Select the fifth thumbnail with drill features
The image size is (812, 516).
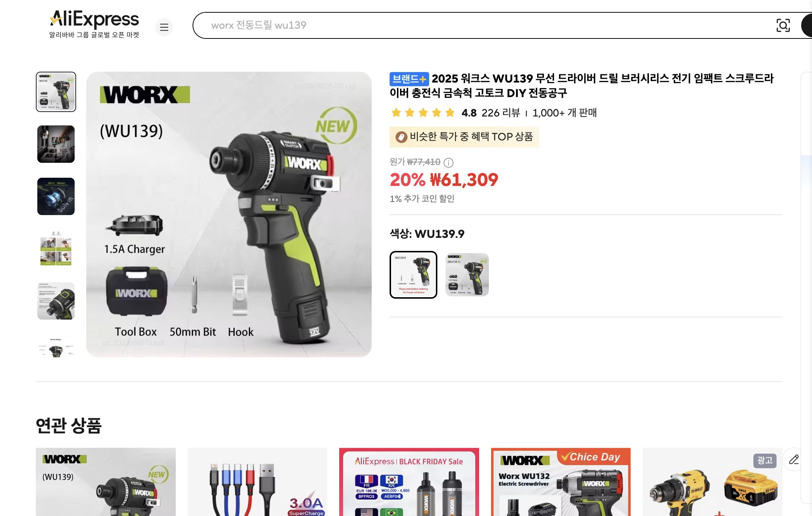pyautogui.click(x=56, y=301)
